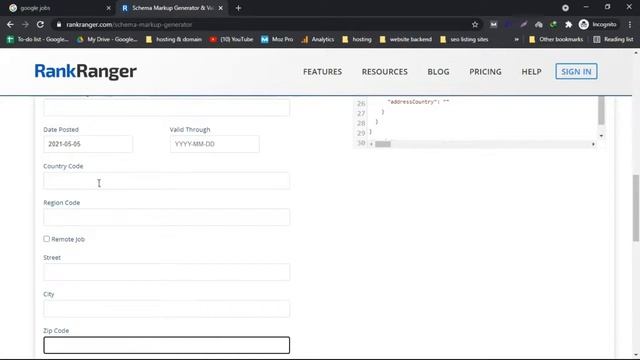Click the Zip Code input field
The image size is (640, 360).
167,345
